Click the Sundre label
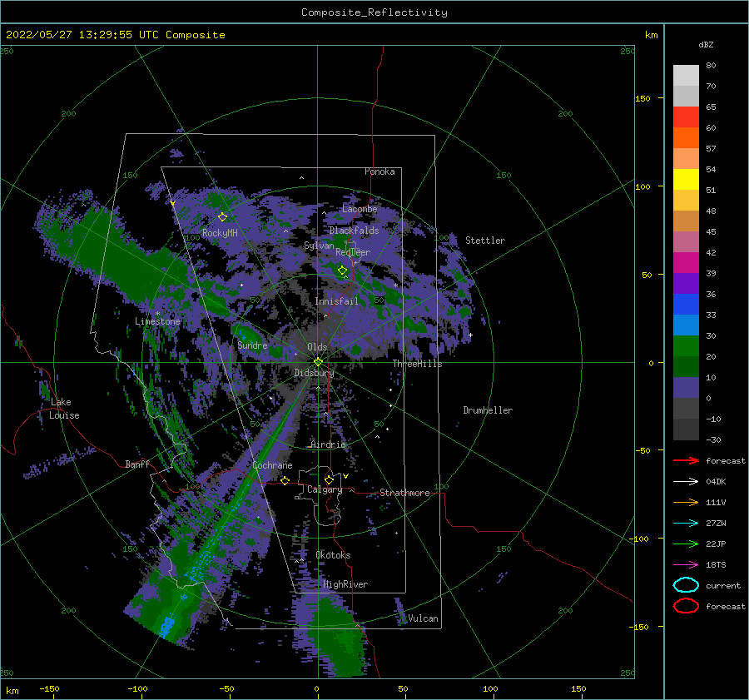 pyautogui.click(x=253, y=345)
